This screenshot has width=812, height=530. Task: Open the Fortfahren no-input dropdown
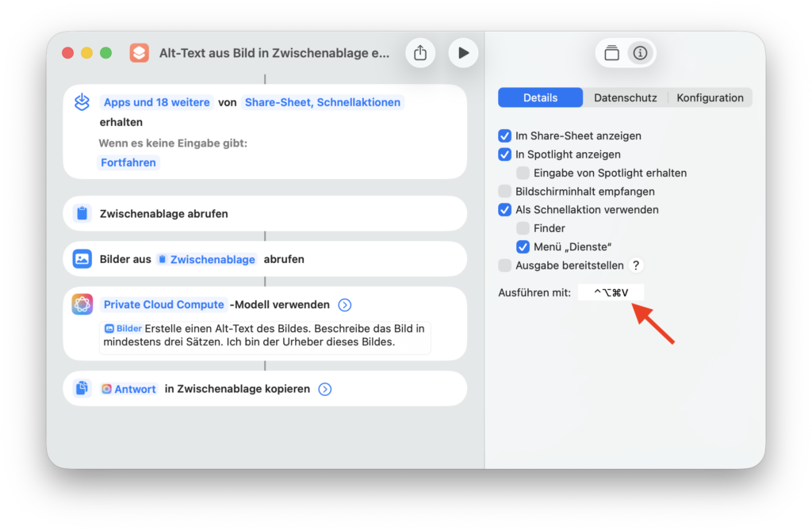[129, 162]
